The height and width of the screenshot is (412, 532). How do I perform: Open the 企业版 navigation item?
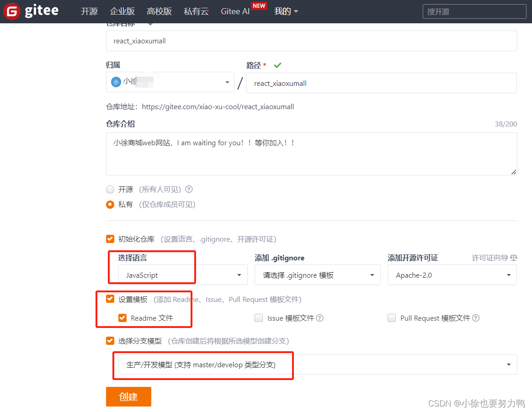(122, 11)
